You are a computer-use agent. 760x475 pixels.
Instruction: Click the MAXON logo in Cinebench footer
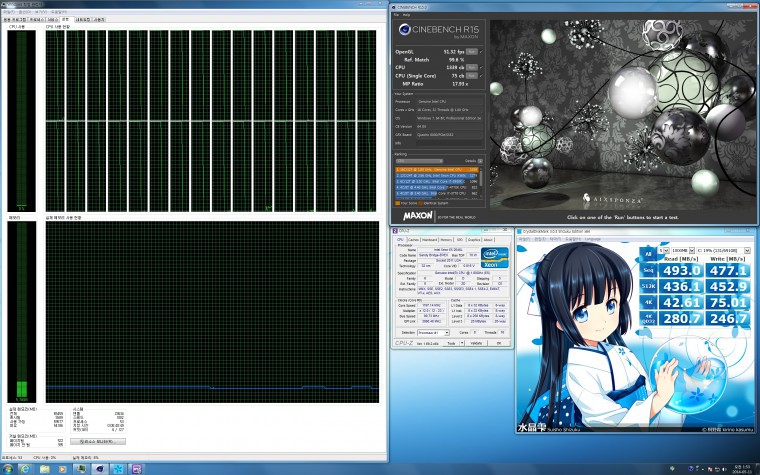(x=417, y=215)
